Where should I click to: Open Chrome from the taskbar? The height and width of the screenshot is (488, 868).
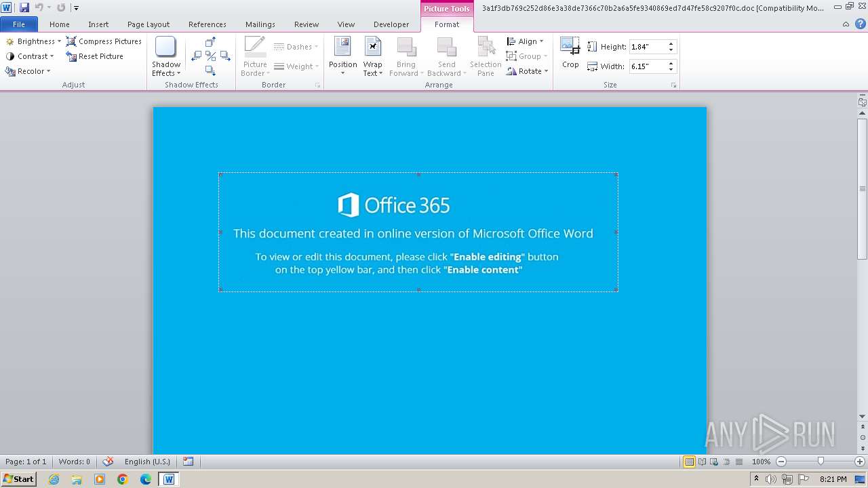(123, 479)
